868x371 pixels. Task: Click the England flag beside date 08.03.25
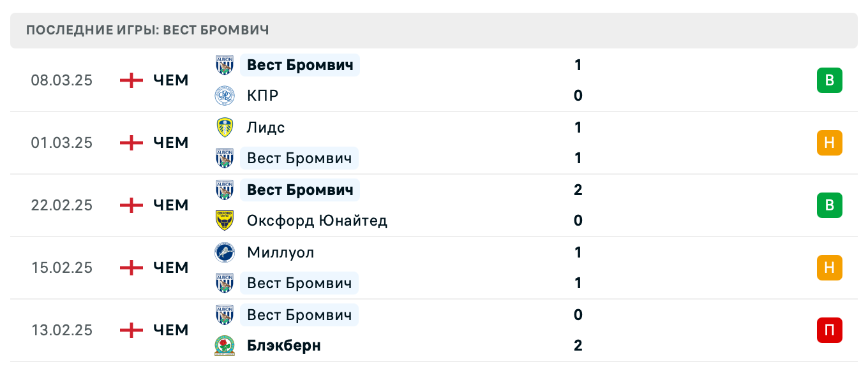[130, 80]
